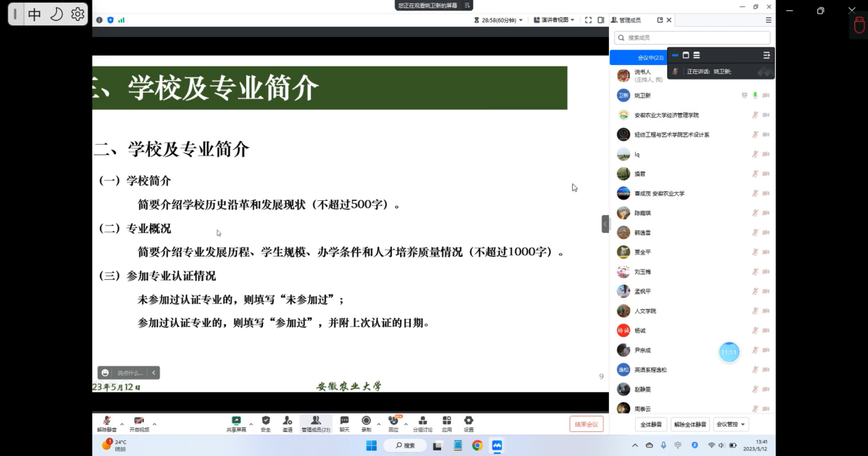Open 设置 settings gear in toolbar
Viewport: 868px width, 456px height.
click(x=469, y=423)
